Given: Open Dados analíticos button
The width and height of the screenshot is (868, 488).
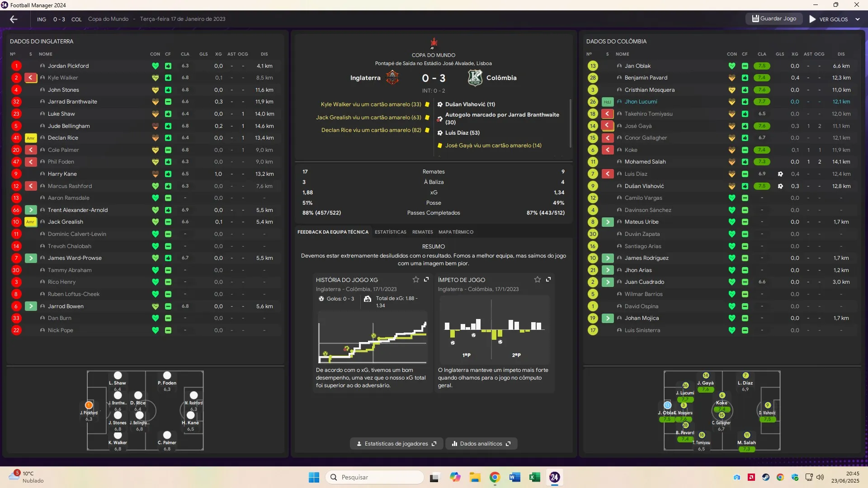Looking at the screenshot, I should (x=481, y=444).
